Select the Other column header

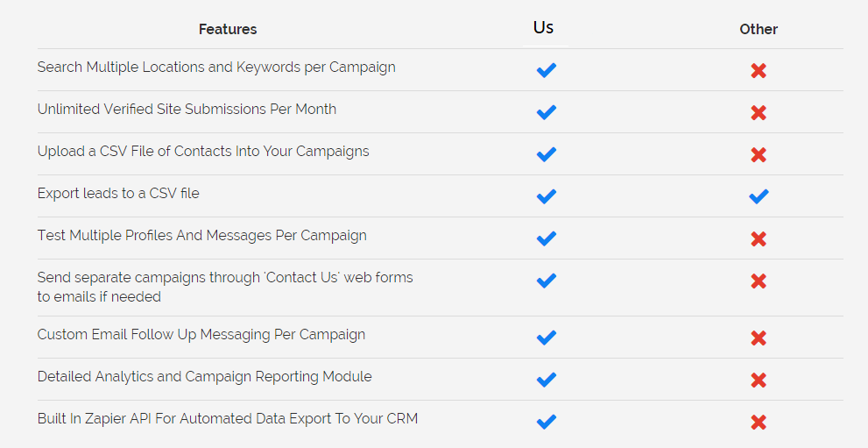tap(759, 29)
